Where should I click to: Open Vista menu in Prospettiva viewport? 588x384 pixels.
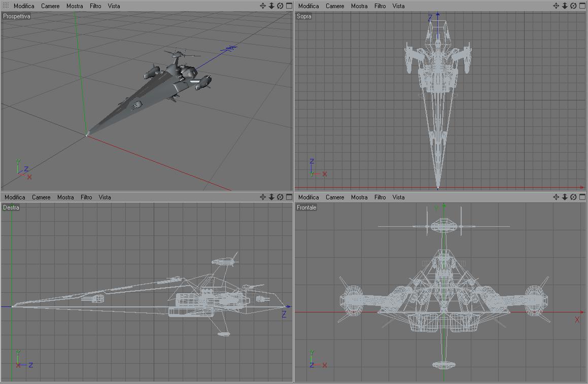coord(114,6)
